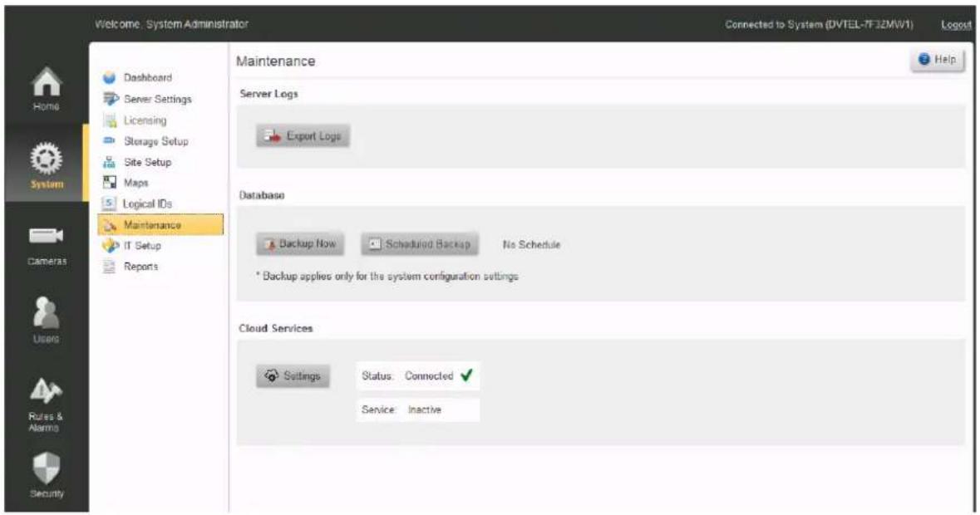This screenshot has width=980, height=515.
Task: Click the No Schedule label
Action: [x=531, y=245]
